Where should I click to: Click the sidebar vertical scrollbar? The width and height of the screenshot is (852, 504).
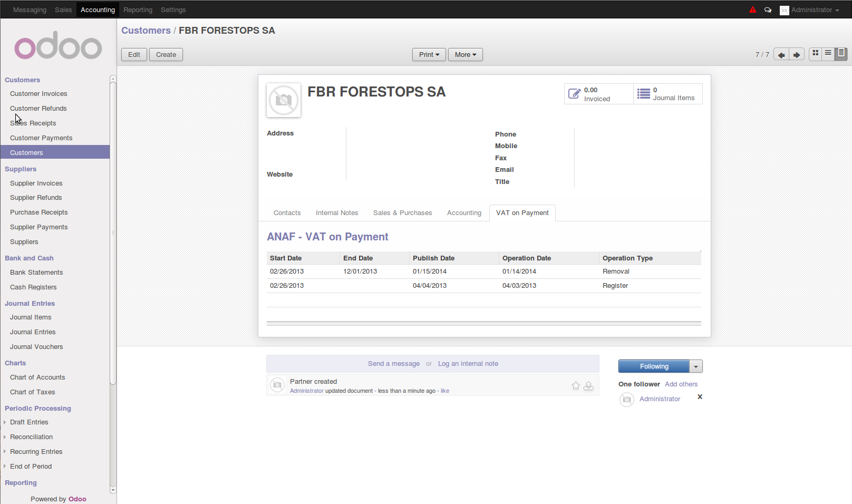113,232
